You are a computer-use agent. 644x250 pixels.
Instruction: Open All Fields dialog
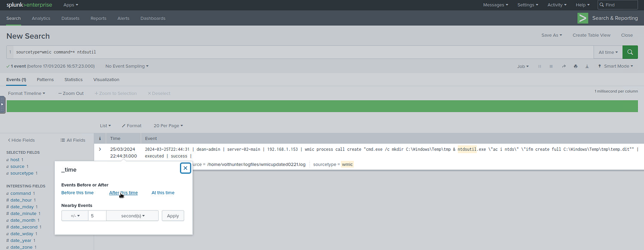pyautogui.click(x=73, y=140)
